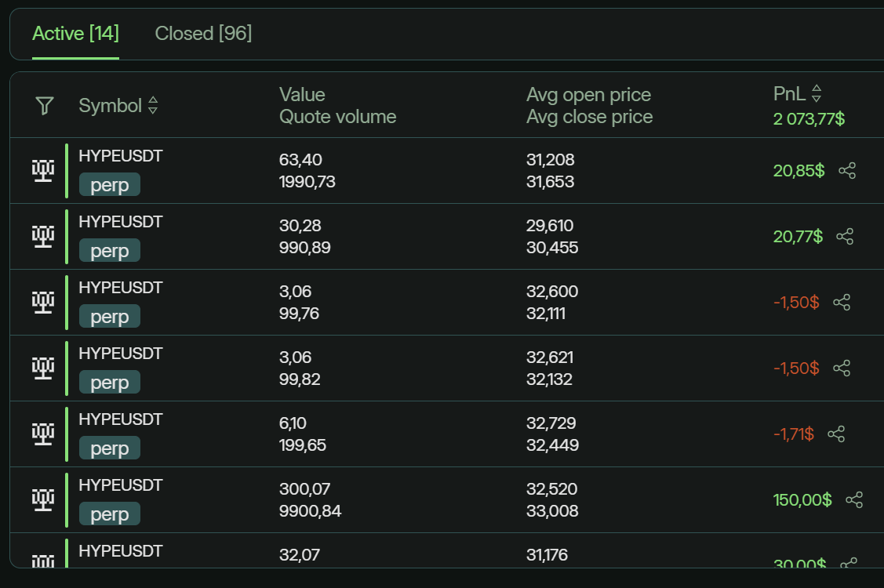Sort positions by Symbol arrows
The height and width of the screenshot is (588, 884).
point(153,106)
